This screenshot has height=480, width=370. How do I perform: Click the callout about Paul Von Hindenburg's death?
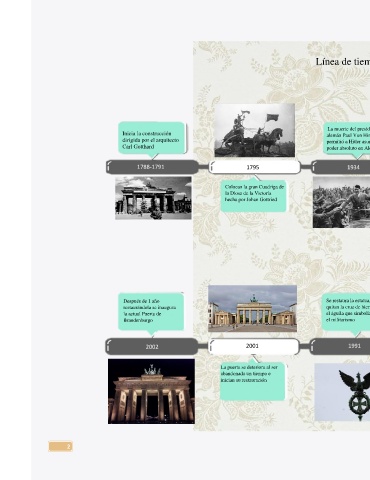347,138
